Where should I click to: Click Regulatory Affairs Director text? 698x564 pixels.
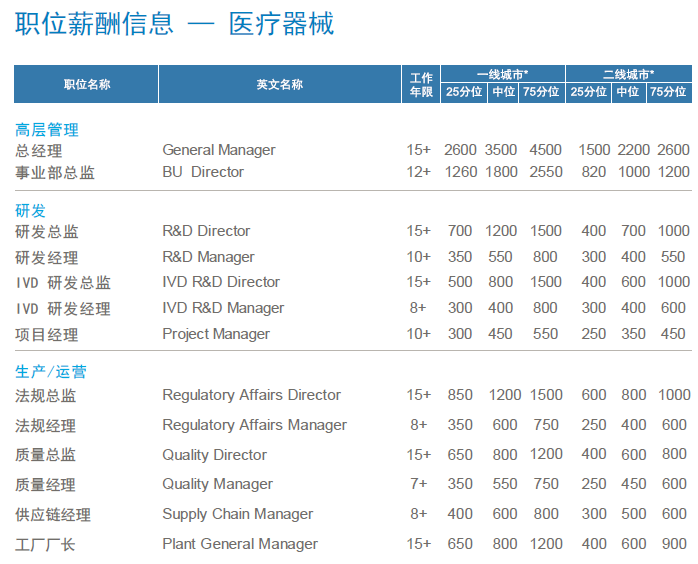251,395
